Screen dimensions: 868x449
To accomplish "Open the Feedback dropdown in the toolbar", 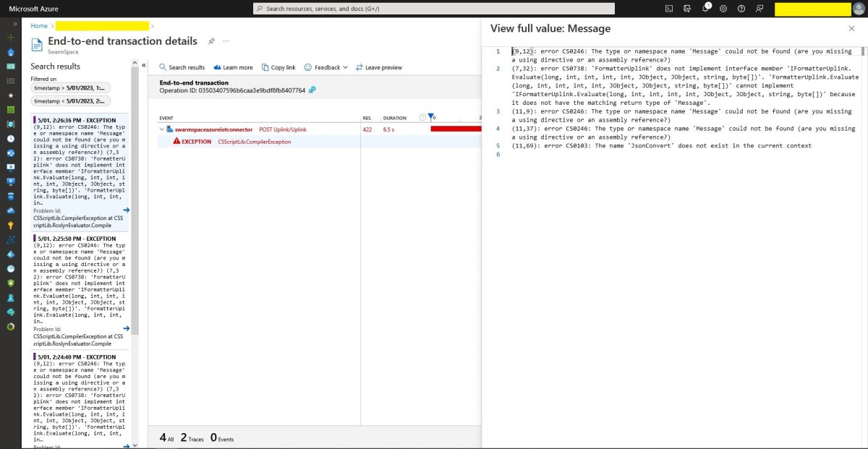I will [328, 67].
